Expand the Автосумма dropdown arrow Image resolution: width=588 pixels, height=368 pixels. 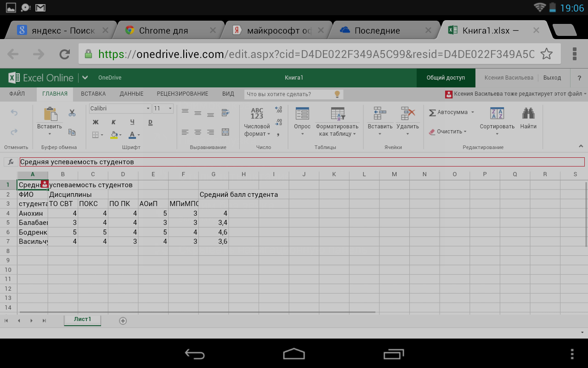472,112
